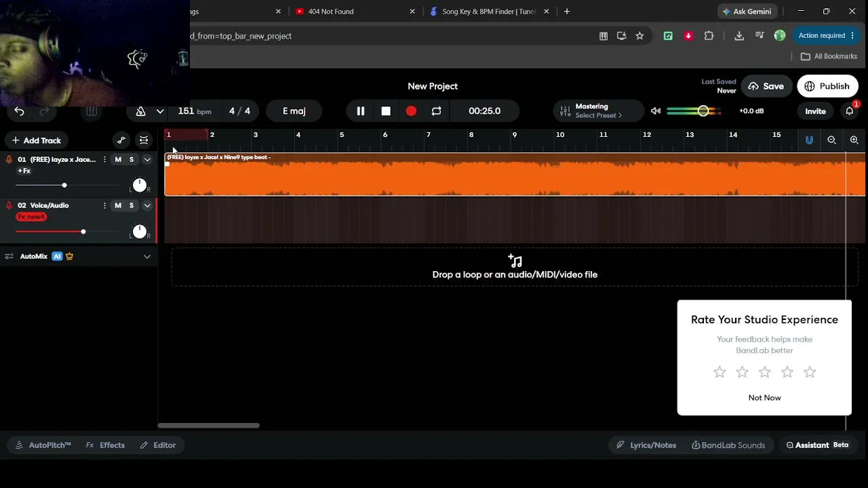Open a new browser tab
Viewport: 868px width, 488px height.
pyautogui.click(x=567, y=12)
